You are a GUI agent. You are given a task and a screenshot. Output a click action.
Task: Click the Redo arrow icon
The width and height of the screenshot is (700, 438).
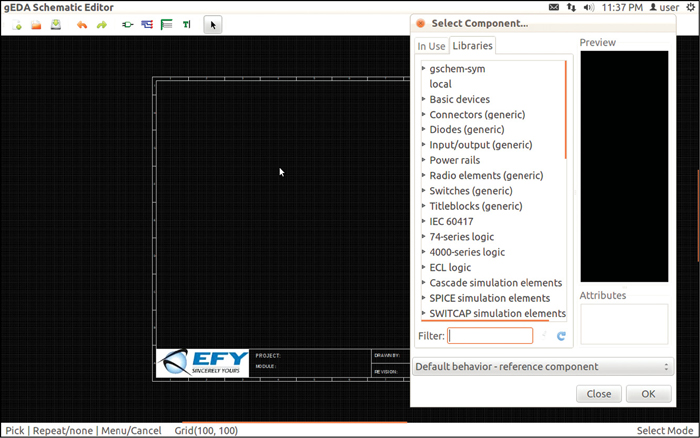tap(101, 25)
